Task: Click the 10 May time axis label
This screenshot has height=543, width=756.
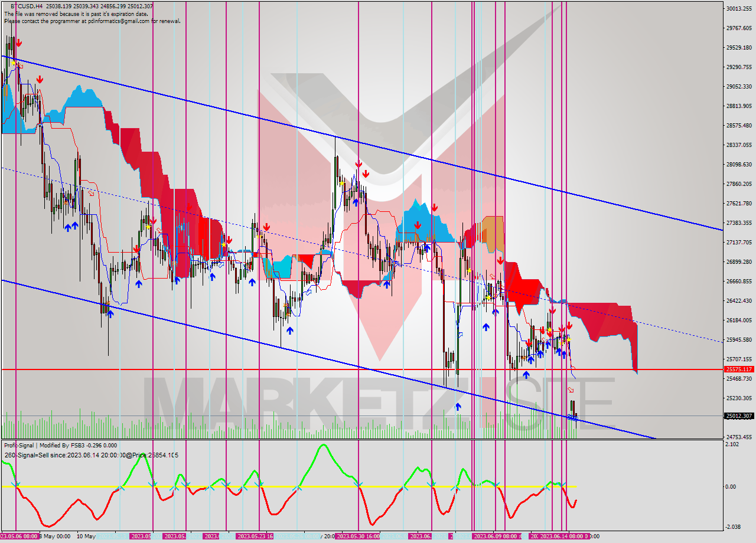Action: (x=86, y=537)
